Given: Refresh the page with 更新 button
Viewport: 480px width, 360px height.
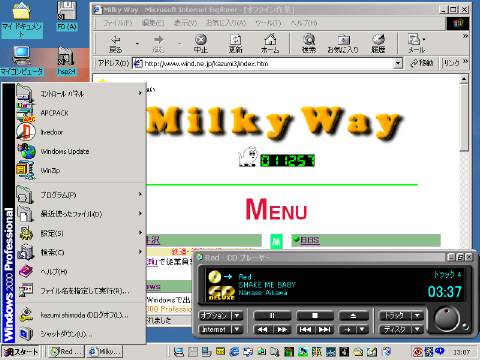Looking at the screenshot, I should [x=235, y=44].
